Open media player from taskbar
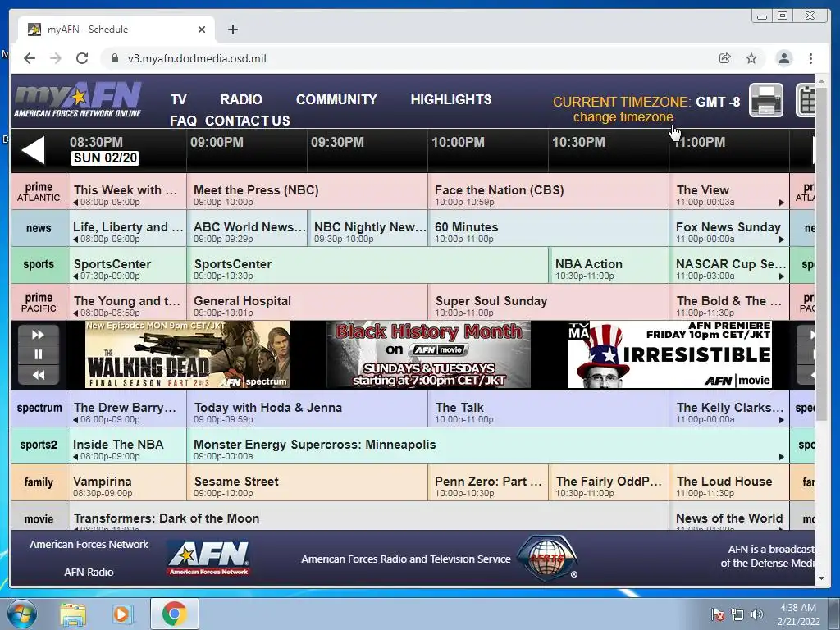This screenshot has height=630, width=840. click(122, 614)
